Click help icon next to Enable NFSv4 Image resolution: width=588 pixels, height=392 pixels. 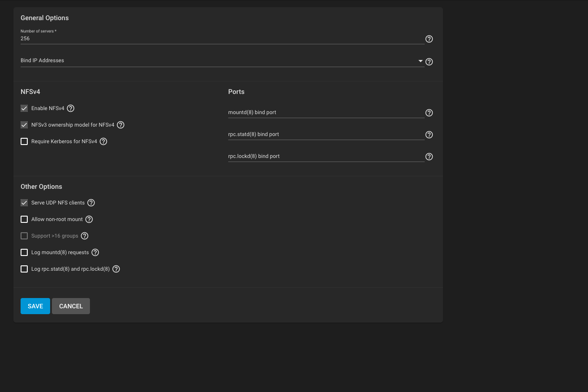pos(70,108)
